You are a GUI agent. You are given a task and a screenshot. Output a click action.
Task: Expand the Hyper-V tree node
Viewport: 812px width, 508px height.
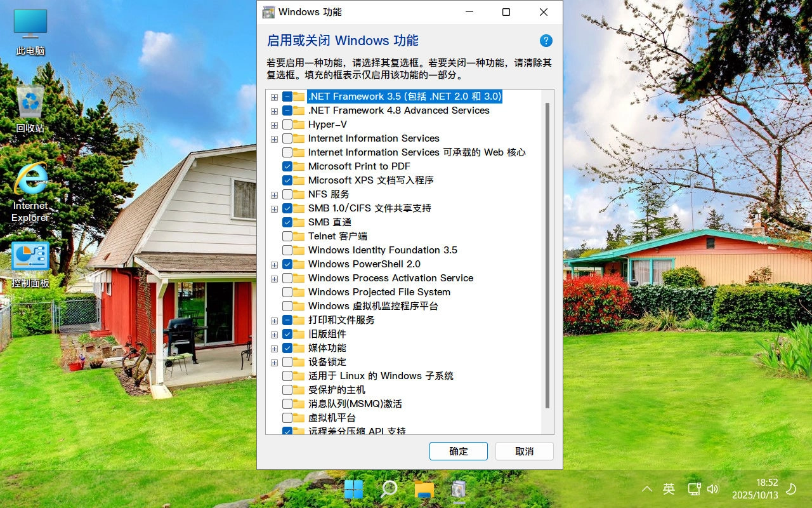(x=274, y=124)
